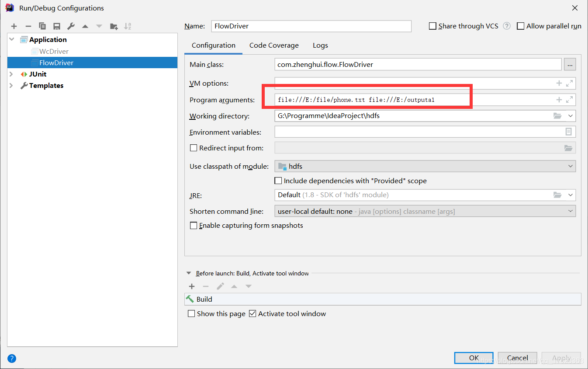Viewport: 588px width, 369px height.
Task: Expand the Templates tree node
Action: tap(12, 86)
